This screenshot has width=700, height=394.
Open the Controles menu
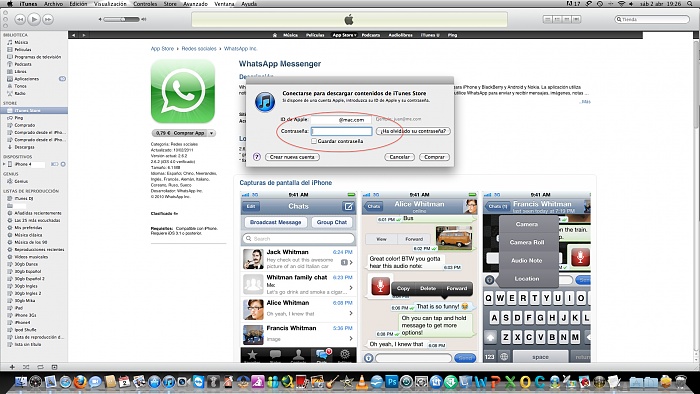145,4
